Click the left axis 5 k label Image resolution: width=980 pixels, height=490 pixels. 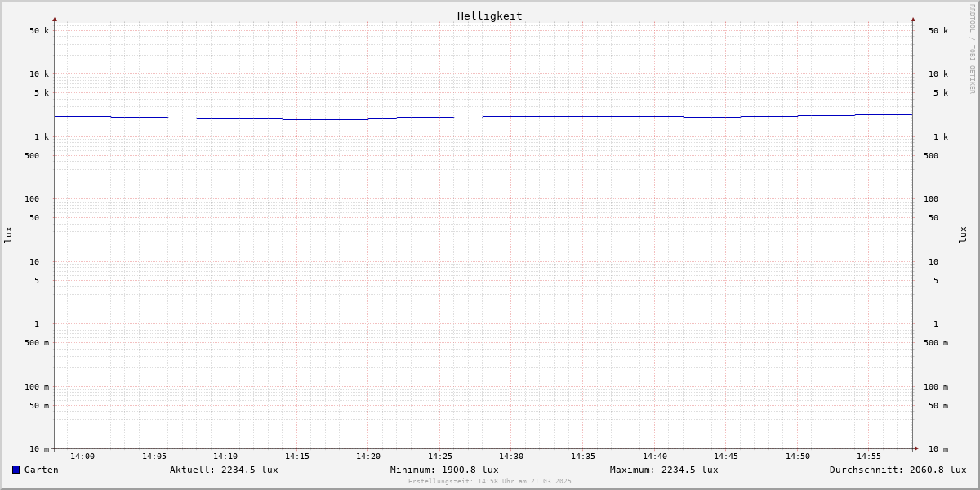point(42,93)
